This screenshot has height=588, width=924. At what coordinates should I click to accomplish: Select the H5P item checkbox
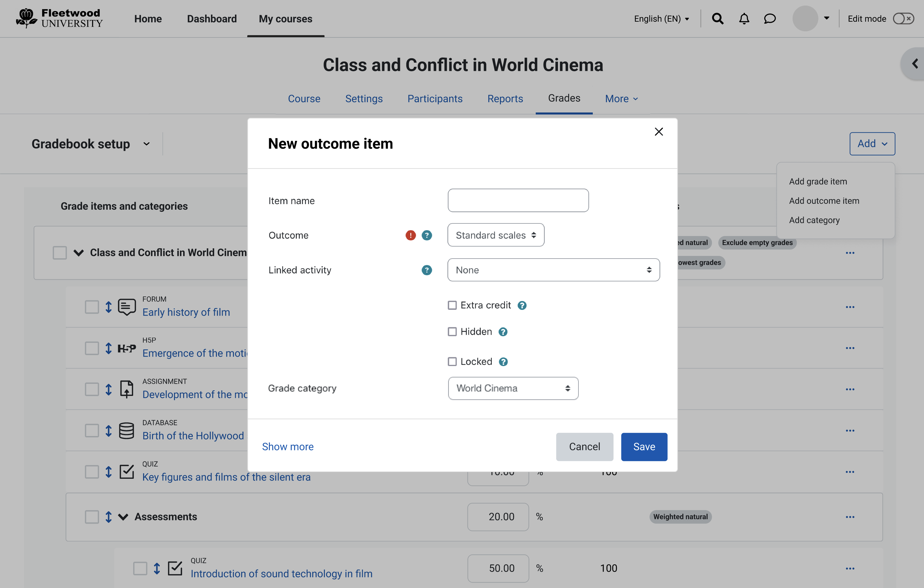pyautogui.click(x=92, y=348)
